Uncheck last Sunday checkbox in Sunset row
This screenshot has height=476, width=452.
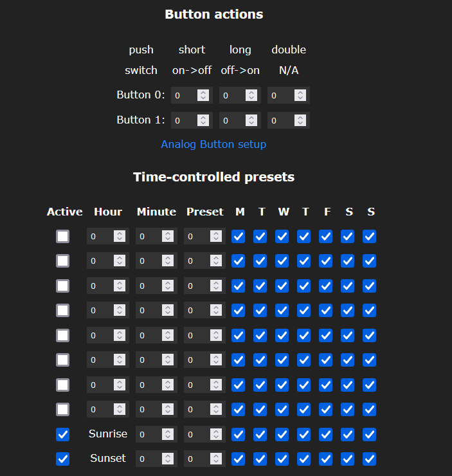tap(369, 459)
